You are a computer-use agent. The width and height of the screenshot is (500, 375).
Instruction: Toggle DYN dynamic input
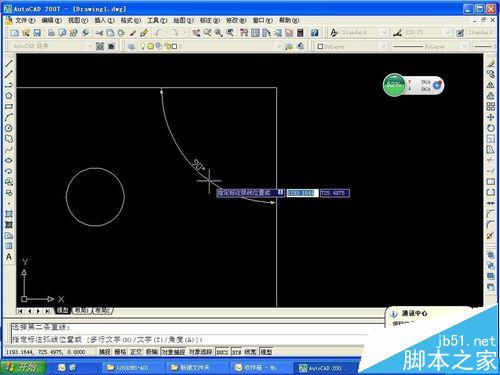(236, 352)
